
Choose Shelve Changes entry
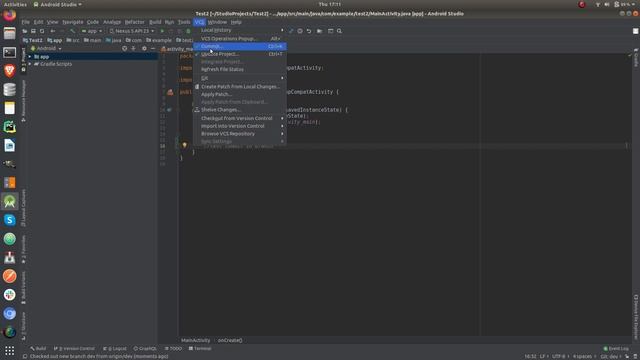[240, 110]
